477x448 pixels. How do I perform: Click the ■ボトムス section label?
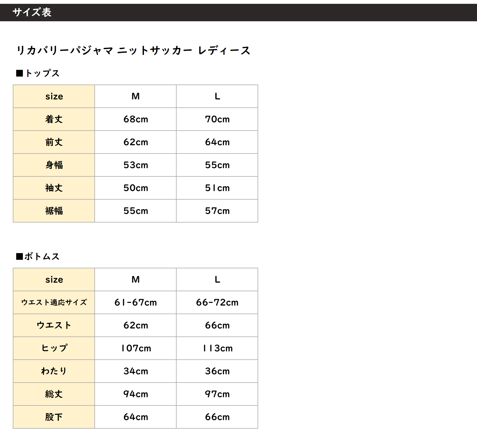(38, 256)
